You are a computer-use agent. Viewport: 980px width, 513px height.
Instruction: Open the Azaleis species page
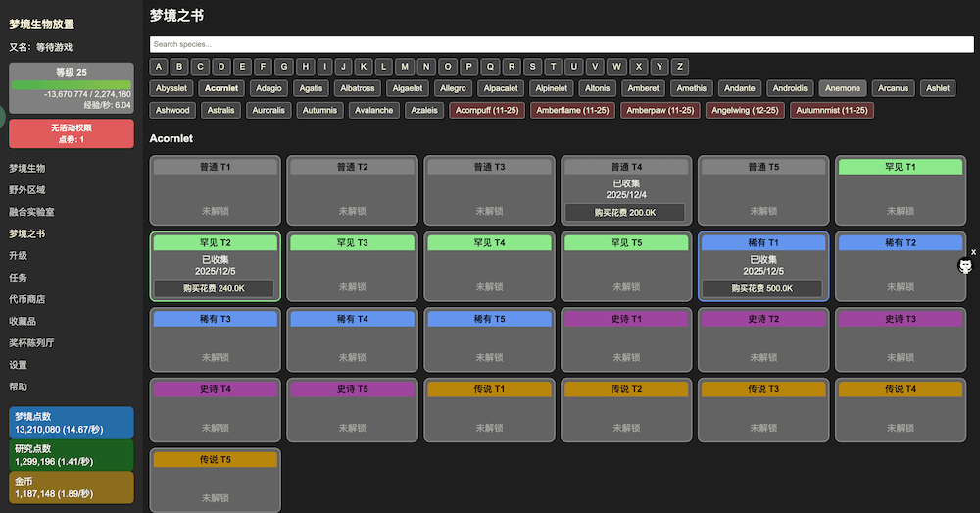click(424, 111)
